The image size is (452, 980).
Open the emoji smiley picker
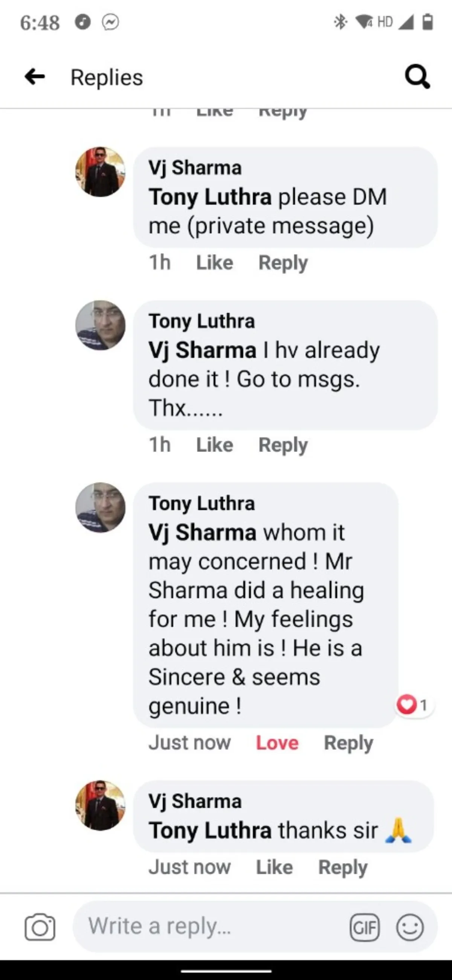410,927
